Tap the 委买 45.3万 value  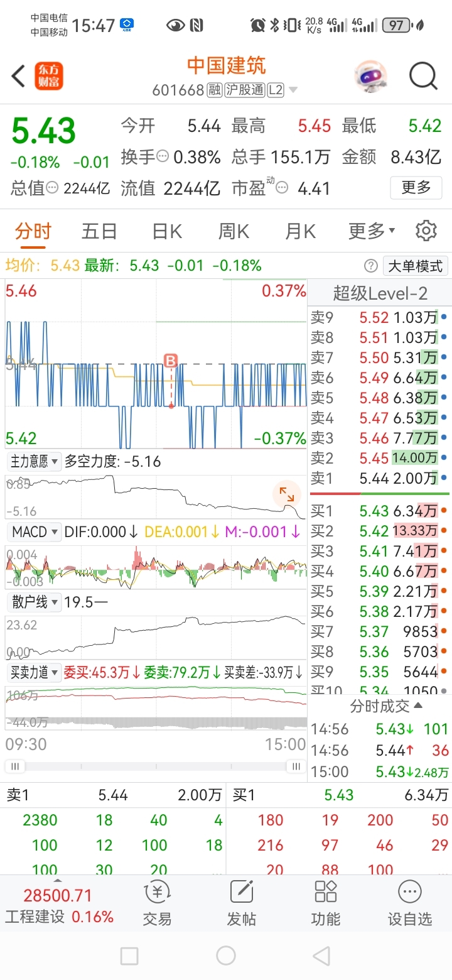click(x=102, y=673)
